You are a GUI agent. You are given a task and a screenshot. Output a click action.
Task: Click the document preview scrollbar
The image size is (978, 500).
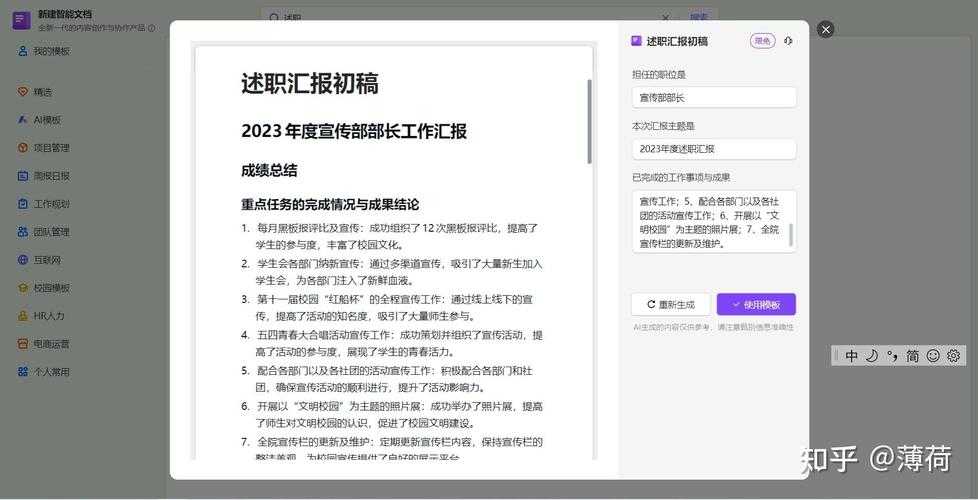click(589, 120)
